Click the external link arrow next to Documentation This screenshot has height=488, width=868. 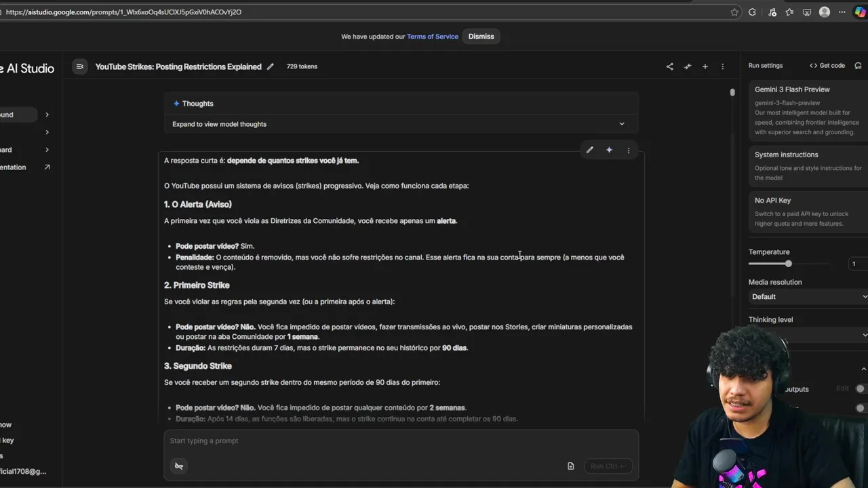click(x=47, y=167)
